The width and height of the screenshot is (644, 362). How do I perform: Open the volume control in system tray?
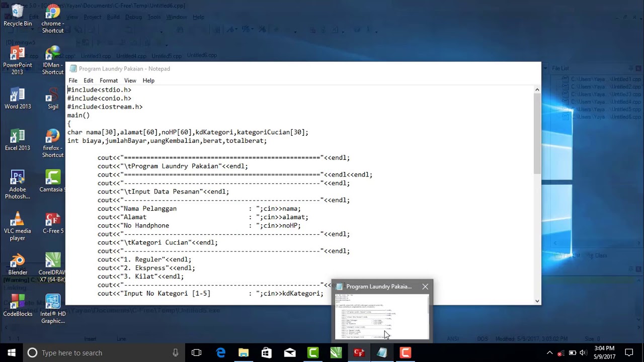[583, 352]
